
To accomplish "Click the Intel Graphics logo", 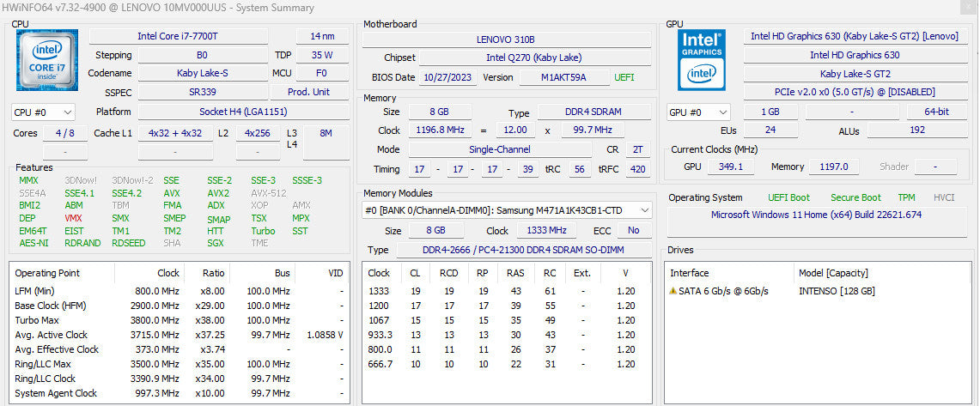I will (x=702, y=60).
